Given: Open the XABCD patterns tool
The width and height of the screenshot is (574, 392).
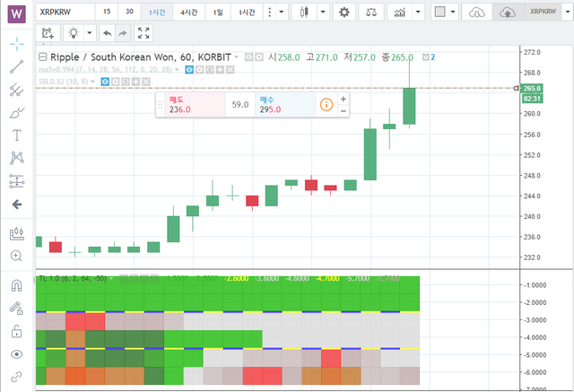Looking at the screenshot, I should (16, 158).
